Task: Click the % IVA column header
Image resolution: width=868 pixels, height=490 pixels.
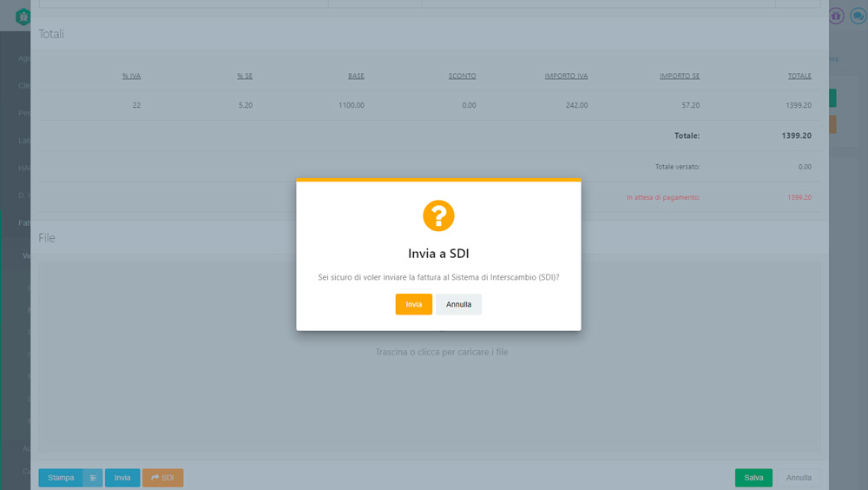Action: (131, 76)
